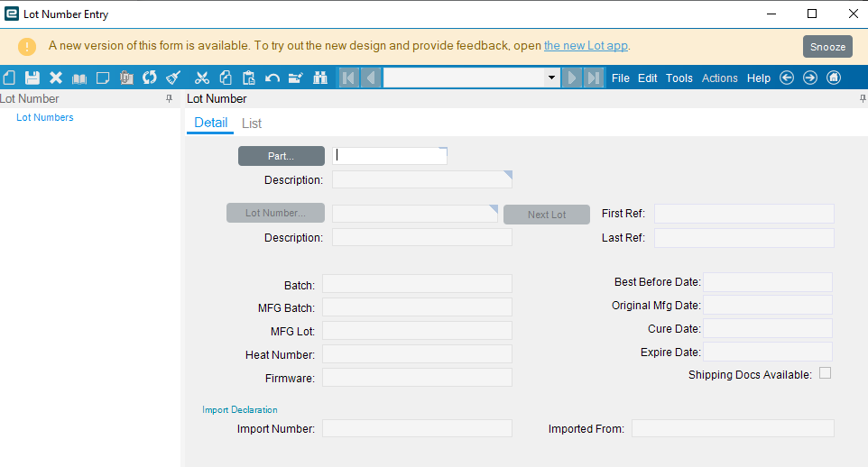Viewport: 868px width, 467px height.
Task: Click the folder with pencil toolbar icon
Action: (x=296, y=78)
